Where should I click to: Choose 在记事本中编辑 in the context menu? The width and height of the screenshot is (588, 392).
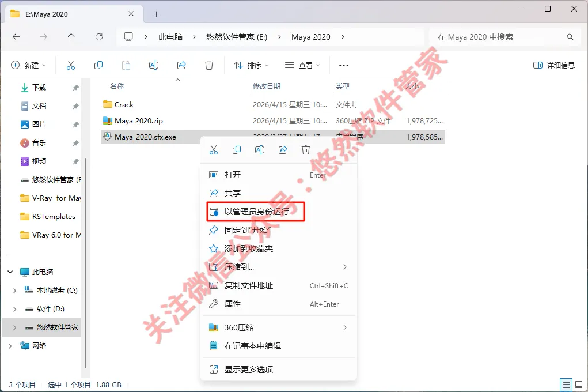[279, 346]
